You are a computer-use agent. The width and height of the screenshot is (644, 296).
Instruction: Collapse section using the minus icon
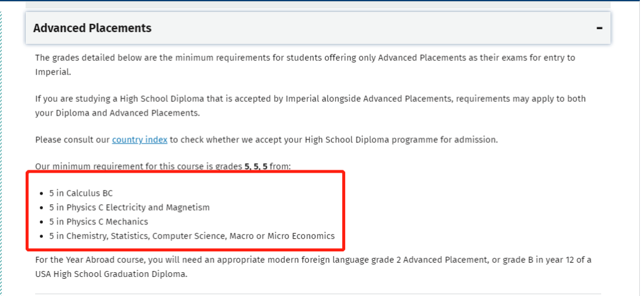pos(600,28)
